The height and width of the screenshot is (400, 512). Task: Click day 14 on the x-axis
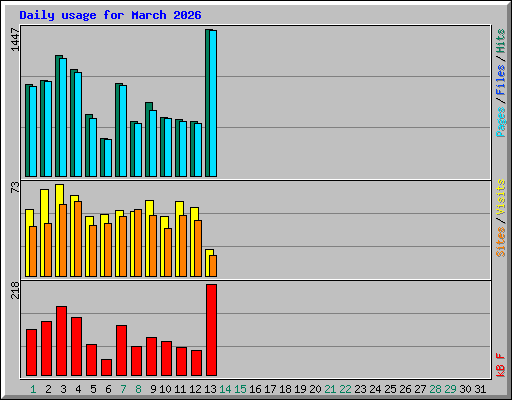(x=225, y=389)
